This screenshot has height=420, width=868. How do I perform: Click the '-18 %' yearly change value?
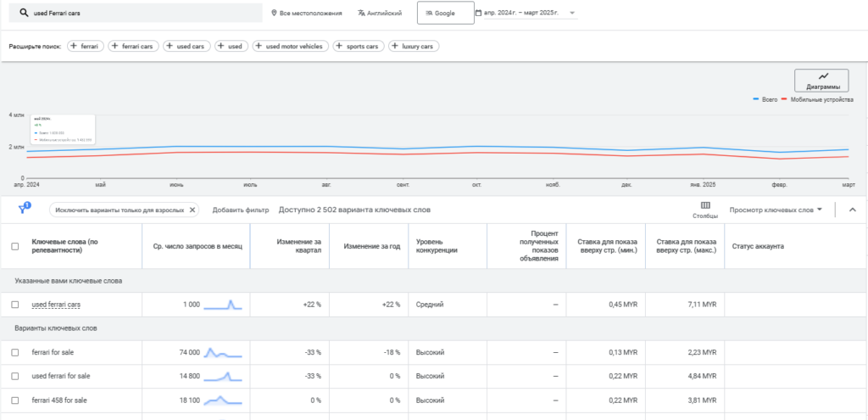(x=392, y=352)
